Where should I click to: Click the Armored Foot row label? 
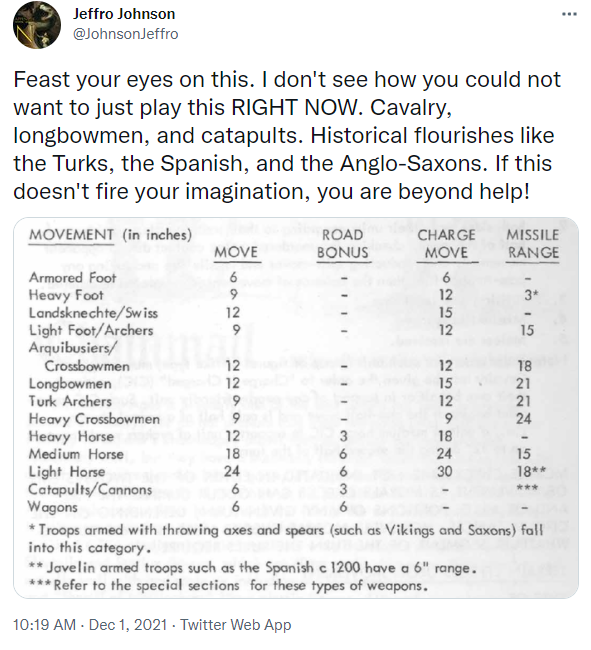coord(73,277)
